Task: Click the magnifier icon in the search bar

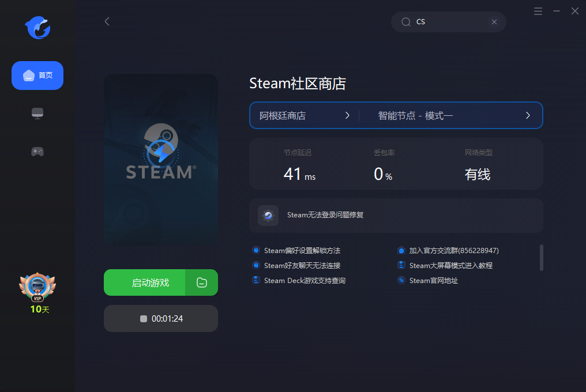Action: (406, 21)
